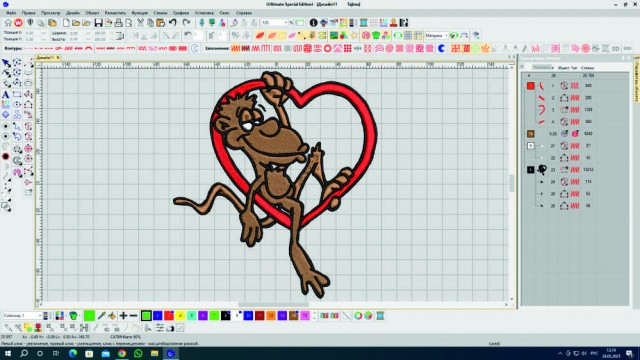The height and width of the screenshot is (360, 640).
Task: Open the design information 'i' icon
Action: pyautogui.click(x=313, y=23)
